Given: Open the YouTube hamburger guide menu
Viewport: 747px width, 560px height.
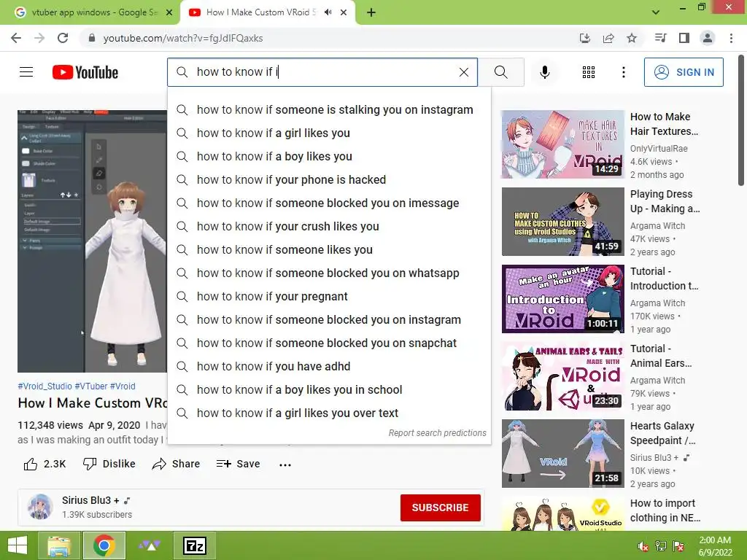Looking at the screenshot, I should coord(26,72).
